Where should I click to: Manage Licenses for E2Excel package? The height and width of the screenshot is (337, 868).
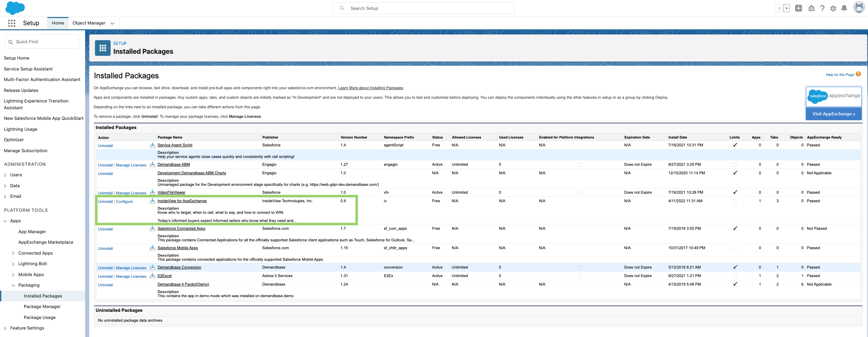click(x=131, y=276)
